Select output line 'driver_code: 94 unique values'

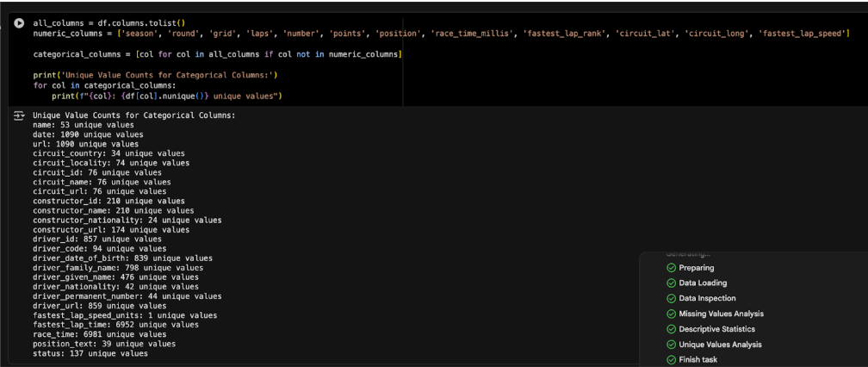pos(100,248)
